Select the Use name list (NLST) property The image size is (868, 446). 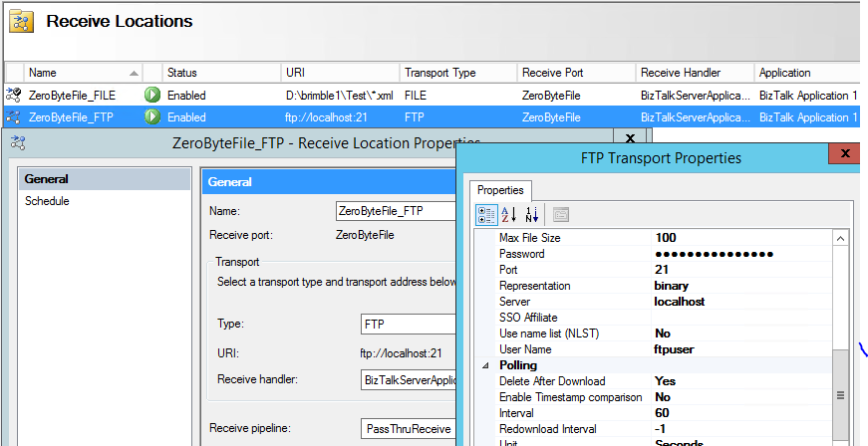[549, 334]
